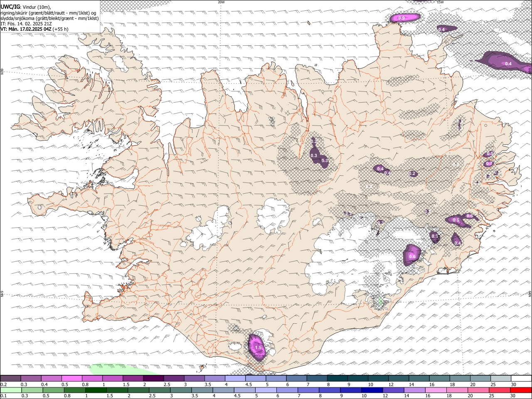Pick the deep navy blue swatch on lower scale
532x399 pixels.
(x=372, y=390)
